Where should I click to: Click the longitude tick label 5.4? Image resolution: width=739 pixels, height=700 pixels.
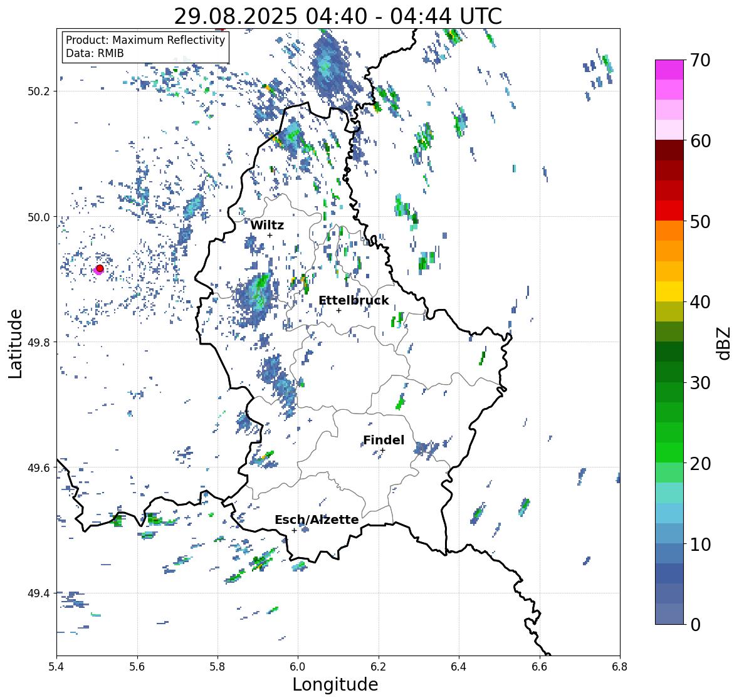coord(56,666)
